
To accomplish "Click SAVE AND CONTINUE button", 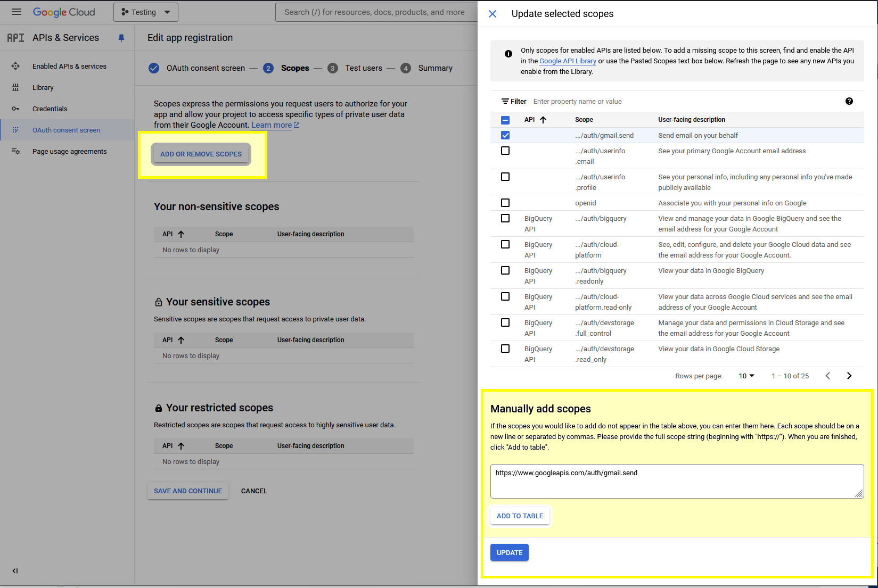I will tap(188, 491).
